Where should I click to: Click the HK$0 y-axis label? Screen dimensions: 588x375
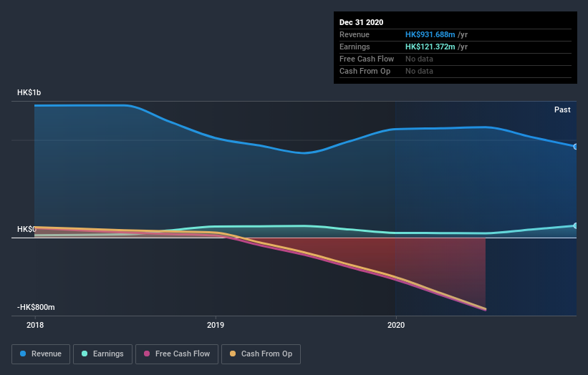[x=26, y=229]
